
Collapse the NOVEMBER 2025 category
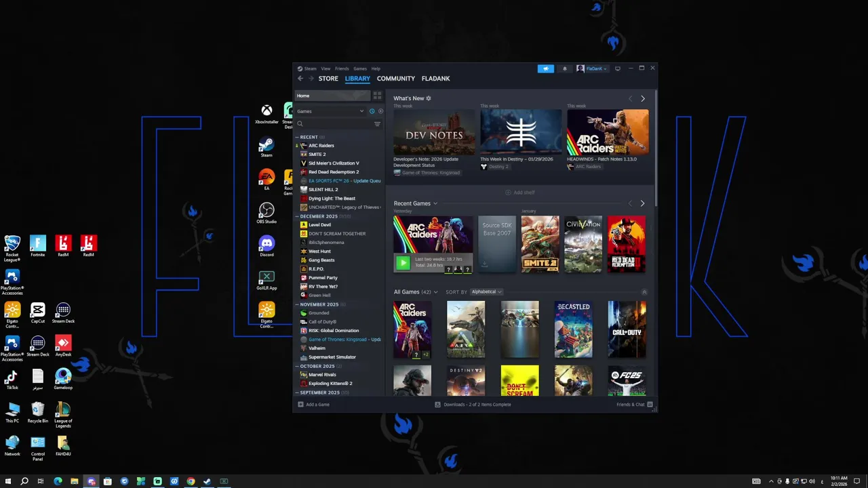coord(296,304)
